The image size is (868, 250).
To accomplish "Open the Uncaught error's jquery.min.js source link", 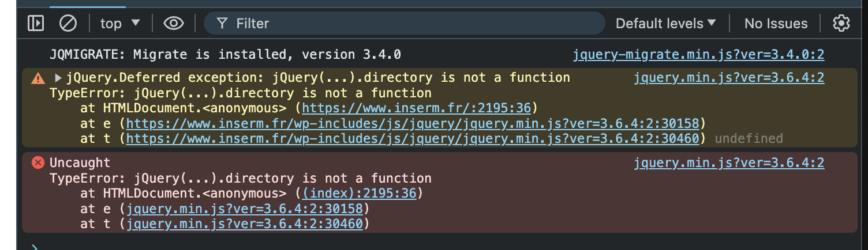I will [x=729, y=163].
